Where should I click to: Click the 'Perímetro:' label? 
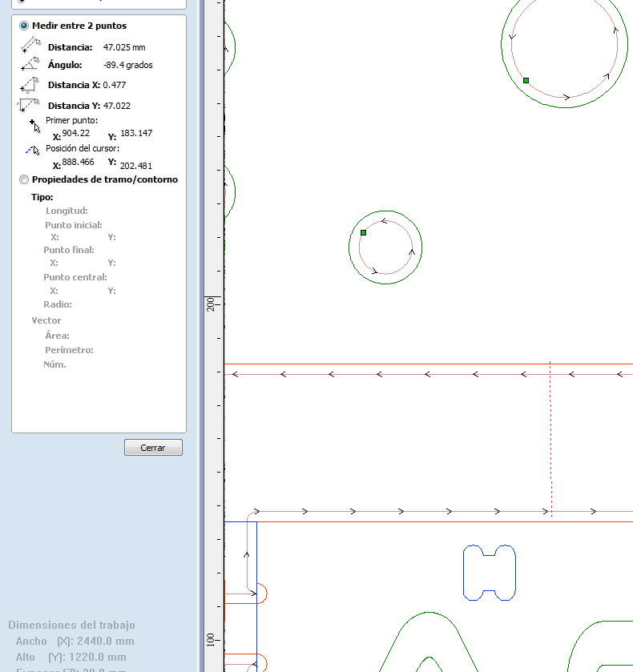(x=69, y=350)
